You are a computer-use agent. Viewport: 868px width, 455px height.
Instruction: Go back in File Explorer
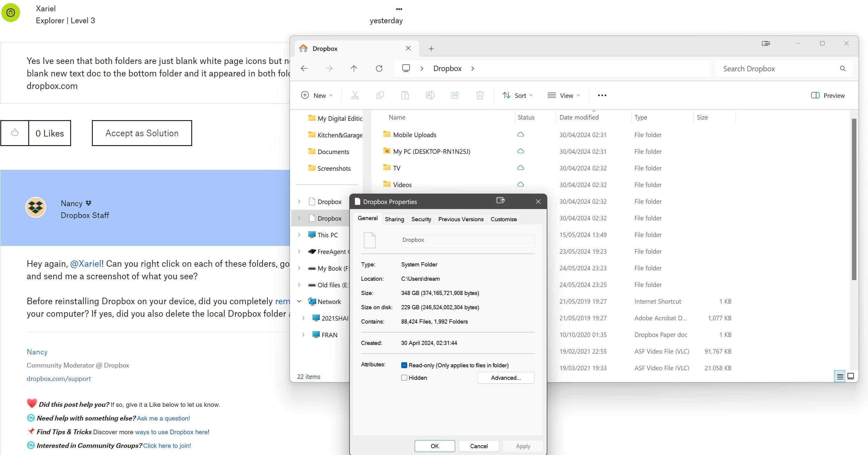pos(304,68)
